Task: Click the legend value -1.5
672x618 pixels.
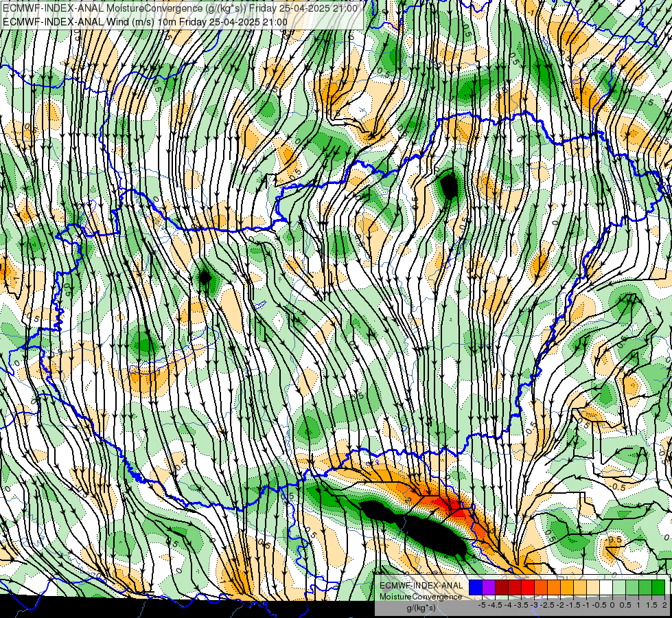Action: point(573,605)
